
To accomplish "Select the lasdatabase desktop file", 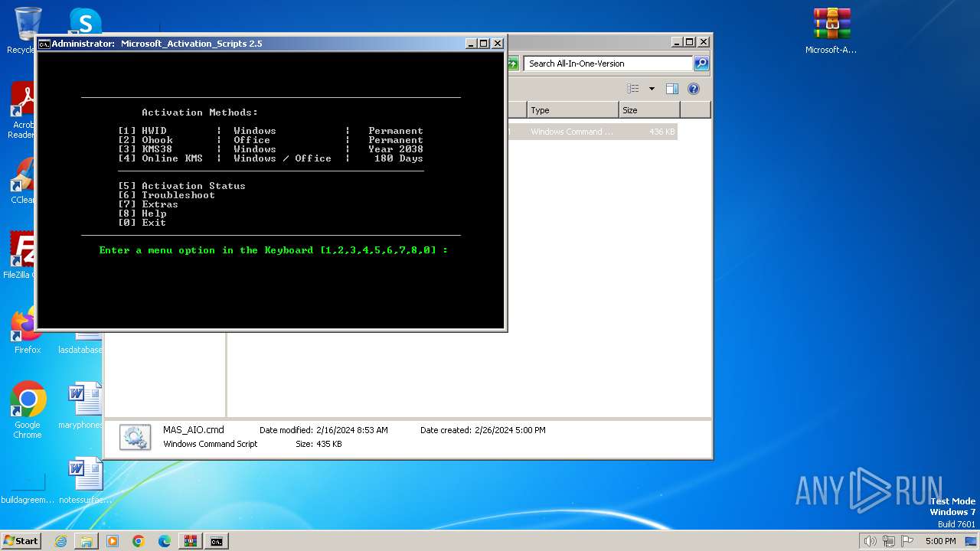I will (80, 344).
